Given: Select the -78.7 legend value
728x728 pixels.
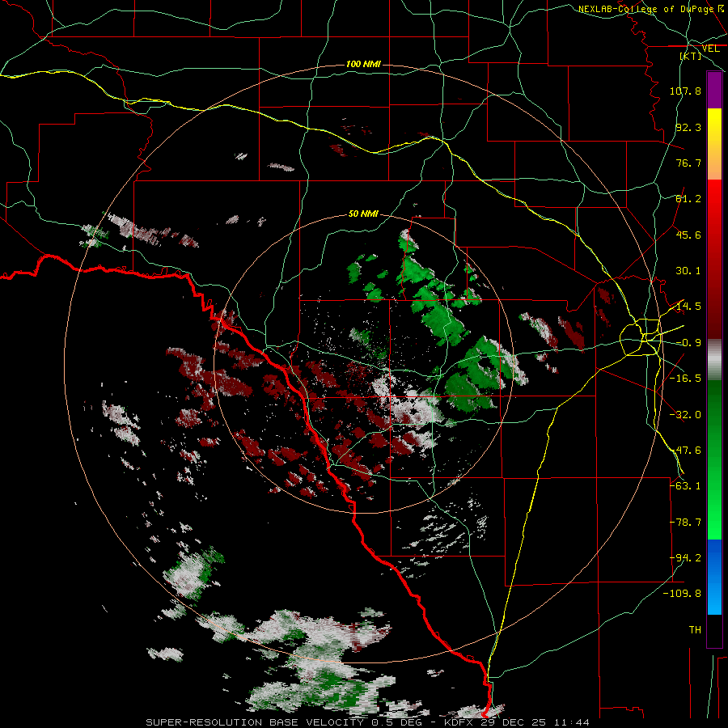Looking at the screenshot, I should pyautogui.click(x=685, y=523).
